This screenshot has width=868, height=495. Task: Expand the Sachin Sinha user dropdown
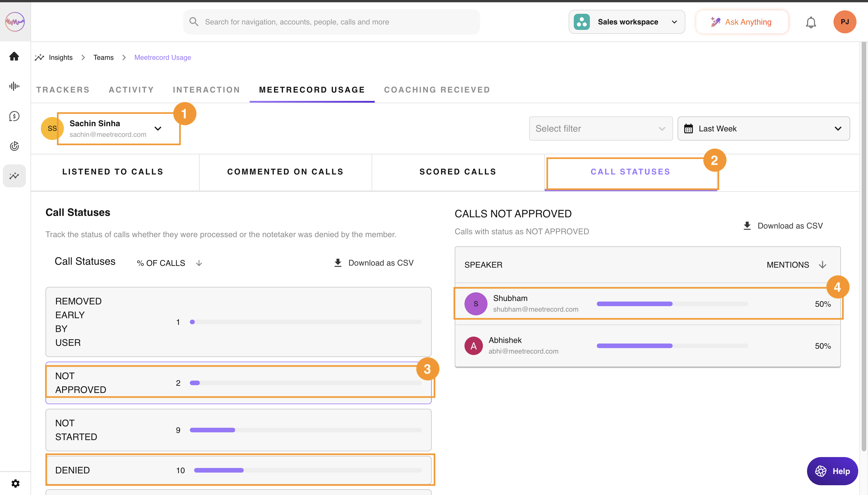(x=158, y=128)
